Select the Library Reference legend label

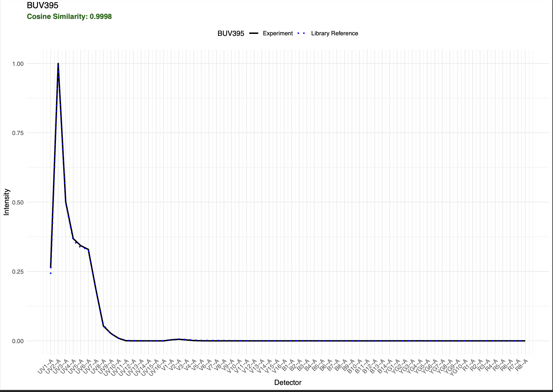334,33
